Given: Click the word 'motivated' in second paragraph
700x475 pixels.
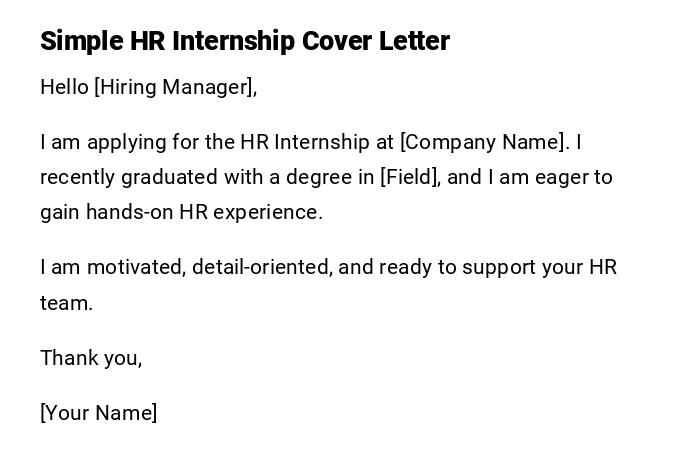Looking at the screenshot, I should pyautogui.click(x=136, y=267).
